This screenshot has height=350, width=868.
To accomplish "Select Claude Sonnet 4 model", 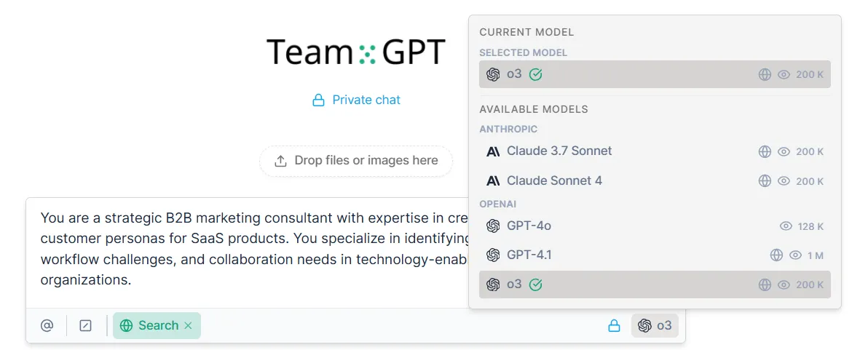I will point(655,180).
